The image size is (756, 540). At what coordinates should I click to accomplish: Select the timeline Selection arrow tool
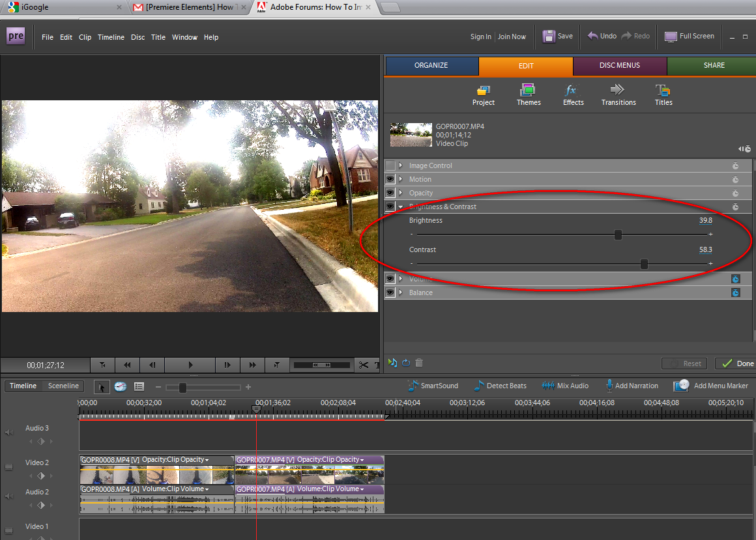point(102,386)
